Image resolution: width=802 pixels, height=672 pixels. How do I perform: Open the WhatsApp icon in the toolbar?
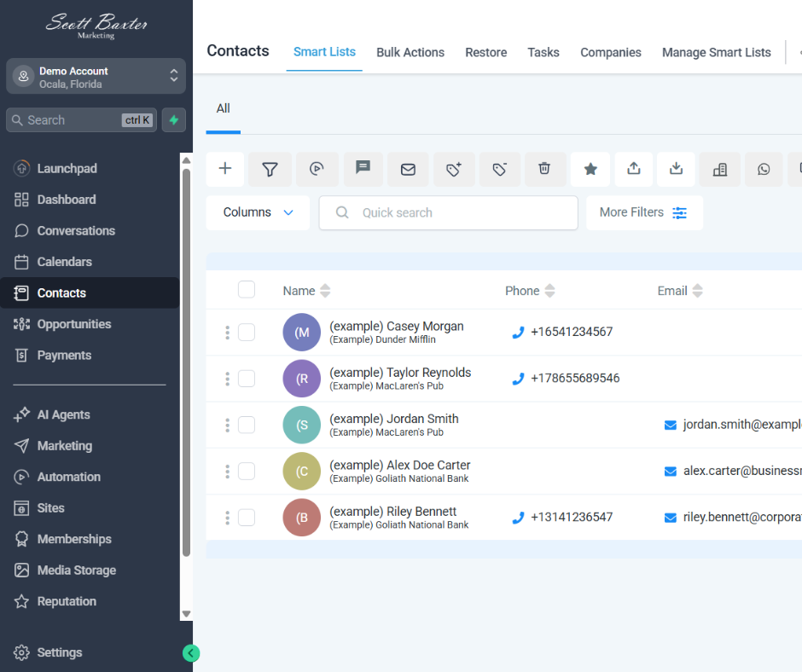[x=764, y=169]
